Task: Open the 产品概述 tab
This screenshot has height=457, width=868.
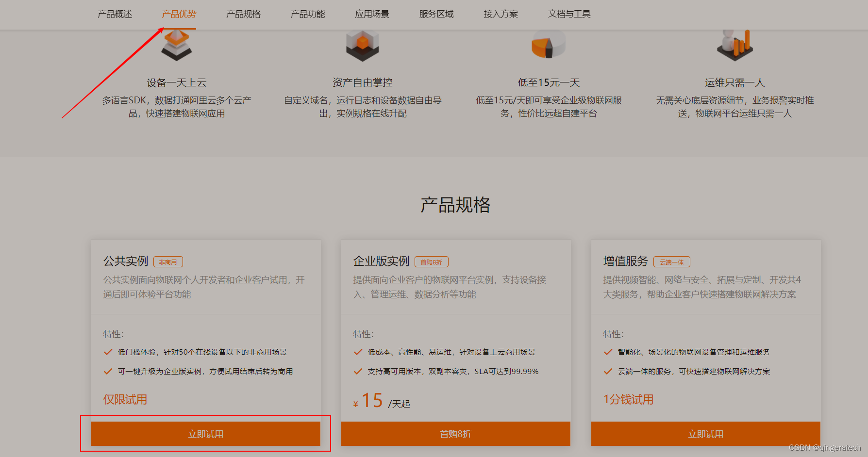Action: pyautogui.click(x=115, y=14)
